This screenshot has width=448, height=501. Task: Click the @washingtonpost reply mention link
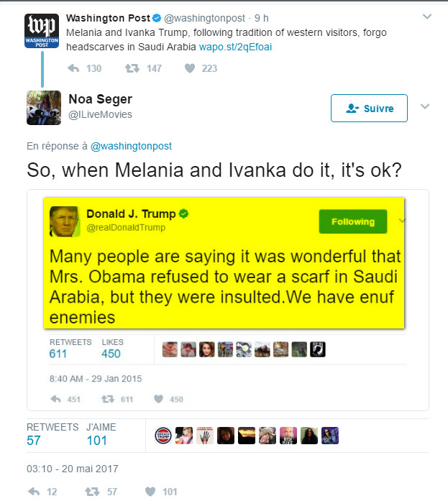point(131,146)
